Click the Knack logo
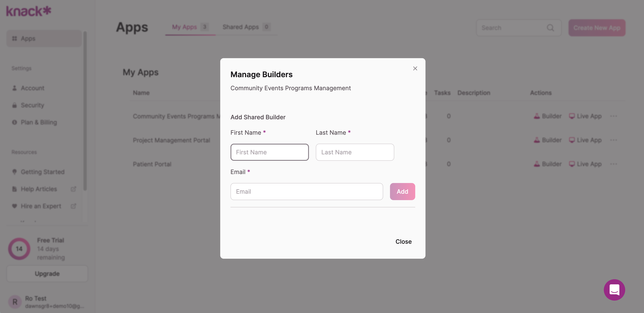 [28, 11]
